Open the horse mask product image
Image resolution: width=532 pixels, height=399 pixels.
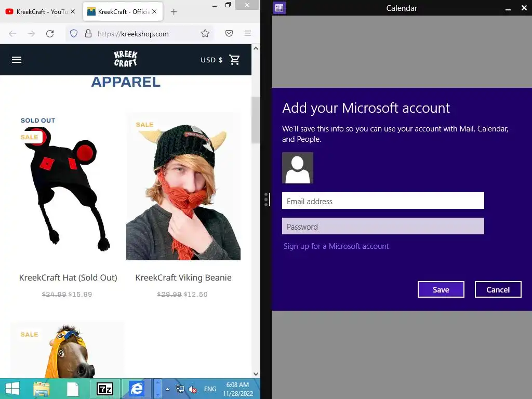pos(67,350)
